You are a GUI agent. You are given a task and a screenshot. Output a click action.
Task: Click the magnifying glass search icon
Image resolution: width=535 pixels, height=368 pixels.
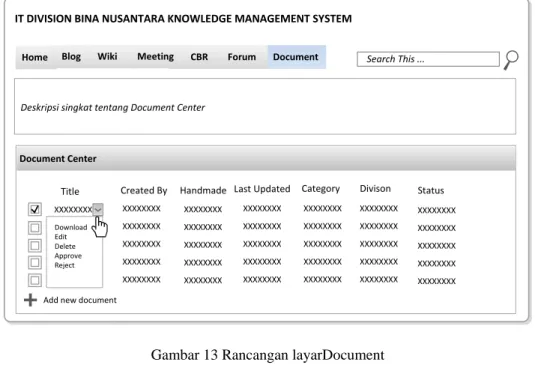(511, 60)
